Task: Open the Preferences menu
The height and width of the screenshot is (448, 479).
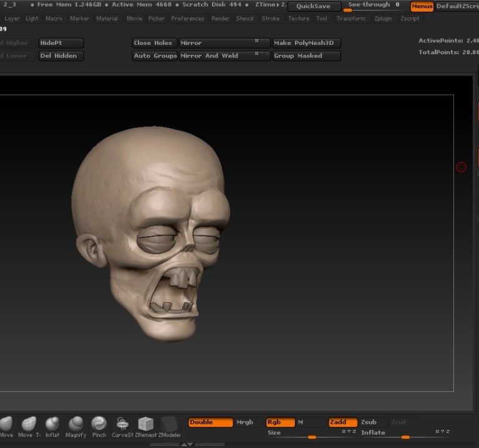Action: (x=187, y=19)
